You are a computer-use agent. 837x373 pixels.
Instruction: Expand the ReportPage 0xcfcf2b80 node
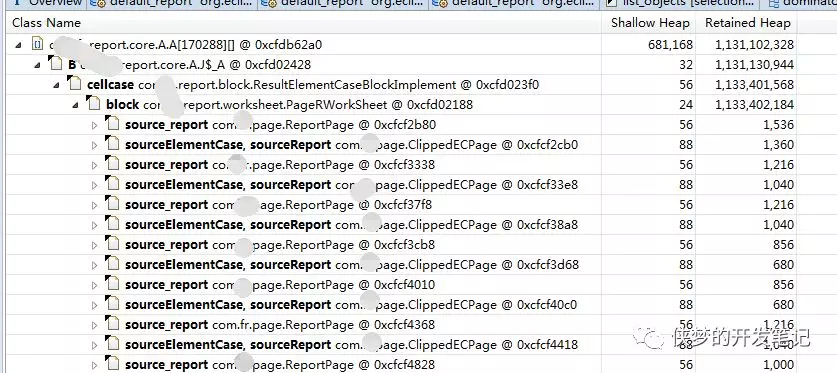point(94,125)
